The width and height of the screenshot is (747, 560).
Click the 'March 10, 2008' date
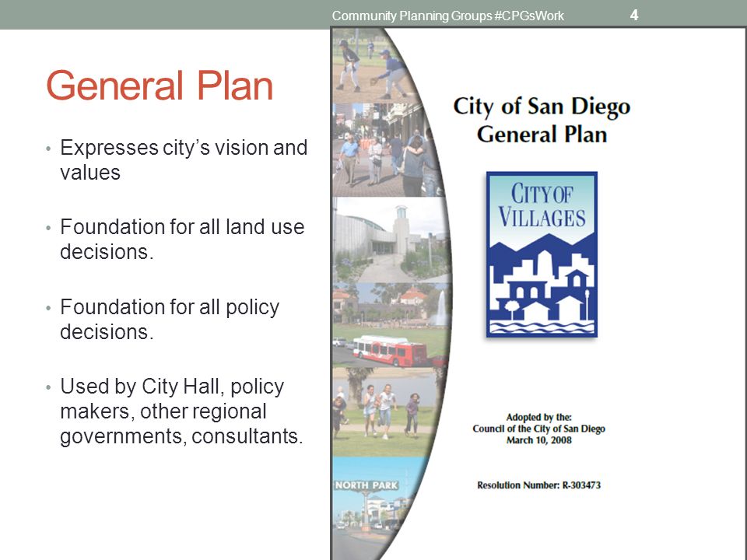pyautogui.click(x=538, y=440)
